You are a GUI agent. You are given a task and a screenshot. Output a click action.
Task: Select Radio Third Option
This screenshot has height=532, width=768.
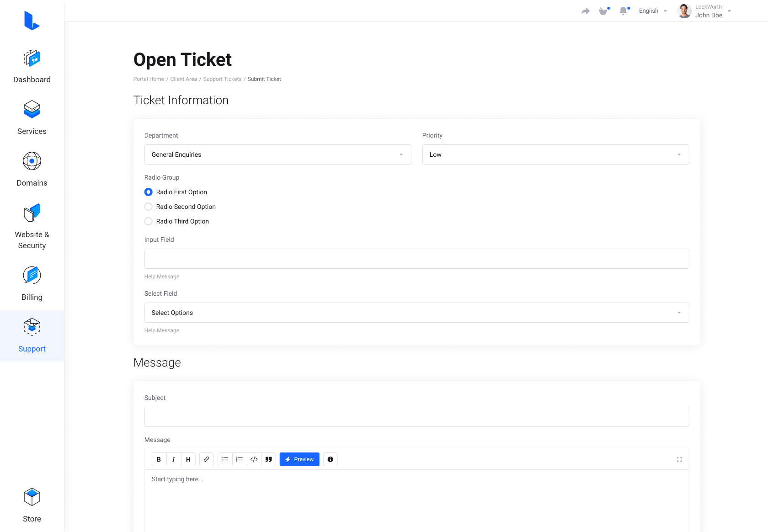(x=149, y=221)
